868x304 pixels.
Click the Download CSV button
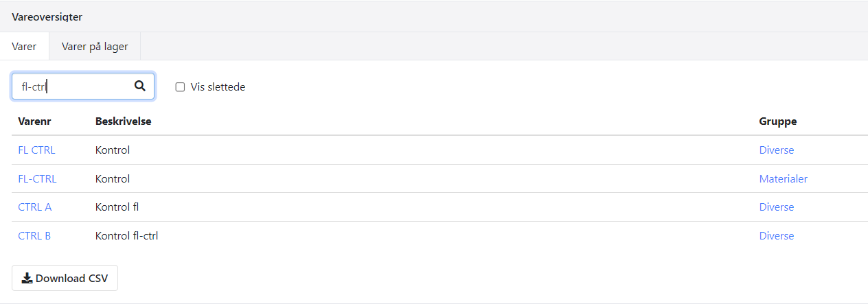pos(65,278)
